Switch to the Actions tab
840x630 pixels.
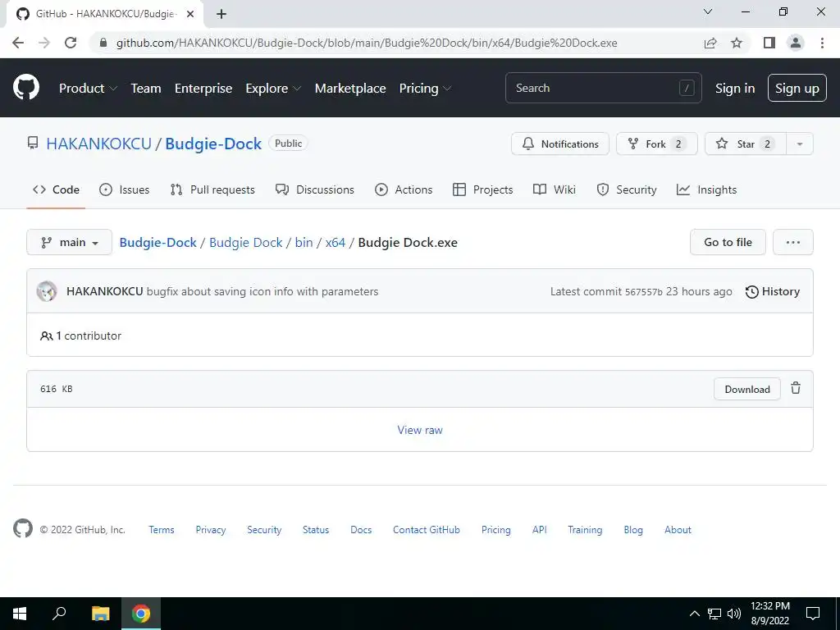coord(404,189)
